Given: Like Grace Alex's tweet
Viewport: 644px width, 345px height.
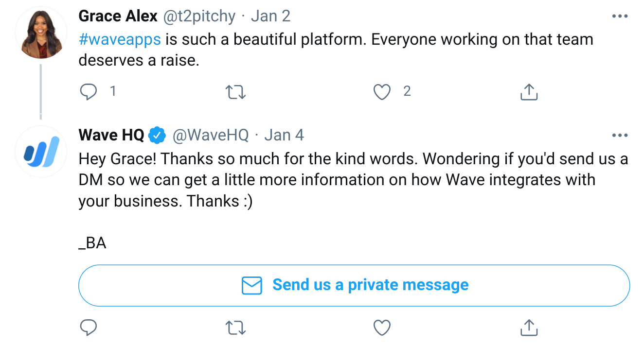Looking at the screenshot, I should pyautogui.click(x=382, y=91).
